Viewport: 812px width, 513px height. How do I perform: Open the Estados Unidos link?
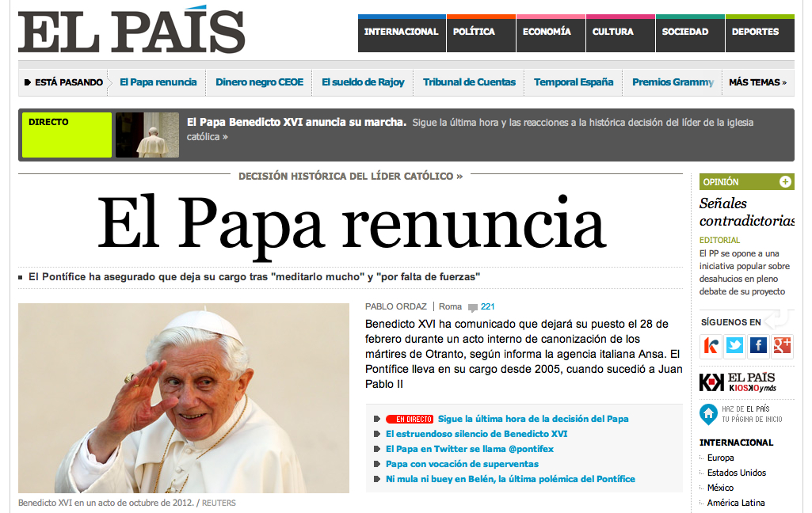click(737, 473)
